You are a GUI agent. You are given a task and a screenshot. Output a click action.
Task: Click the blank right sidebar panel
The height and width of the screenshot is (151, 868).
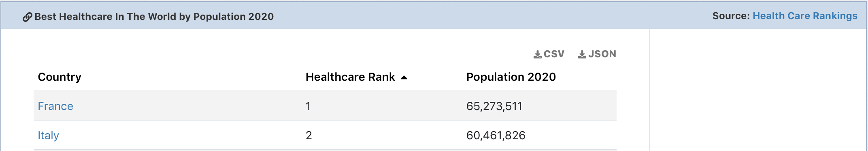tap(757, 90)
